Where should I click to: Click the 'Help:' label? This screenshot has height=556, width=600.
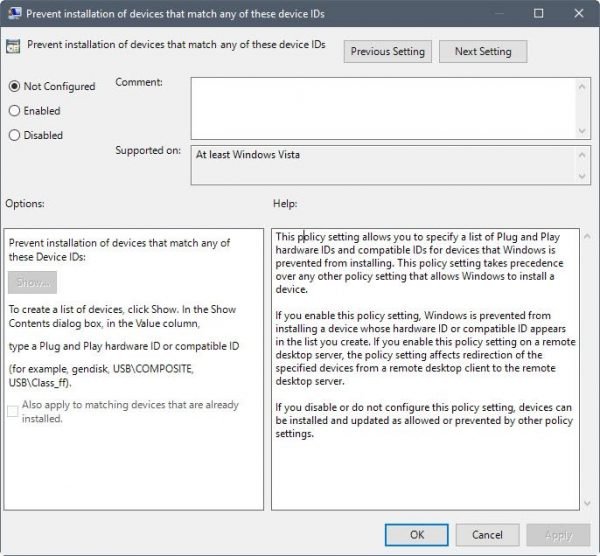(x=285, y=204)
